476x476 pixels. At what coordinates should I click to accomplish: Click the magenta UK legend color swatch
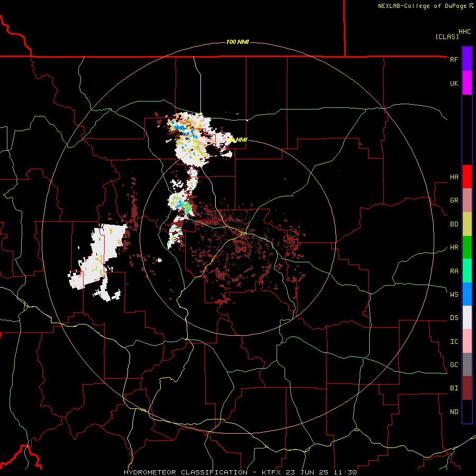(467, 83)
